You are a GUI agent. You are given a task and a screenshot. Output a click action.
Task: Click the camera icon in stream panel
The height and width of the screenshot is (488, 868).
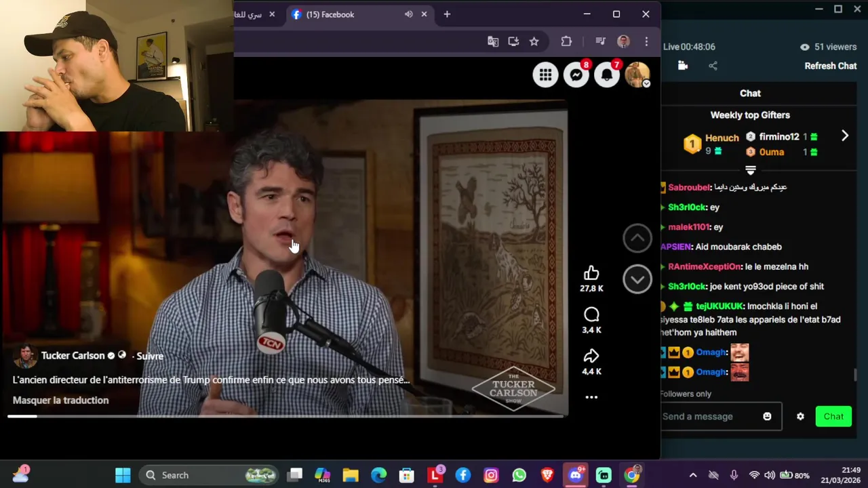click(683, 66)
